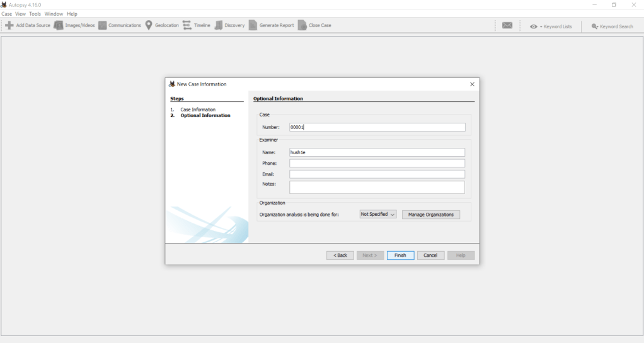The height and width of the screenshot is (343, 644).
Task: Close the New Case Information dialog
Action: [x=472, y=84]
